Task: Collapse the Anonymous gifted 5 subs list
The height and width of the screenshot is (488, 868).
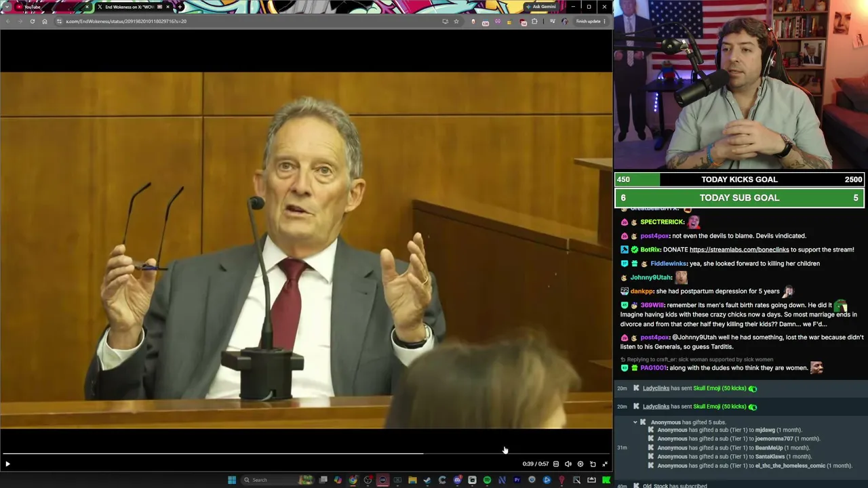Action: tap(635, 422)
